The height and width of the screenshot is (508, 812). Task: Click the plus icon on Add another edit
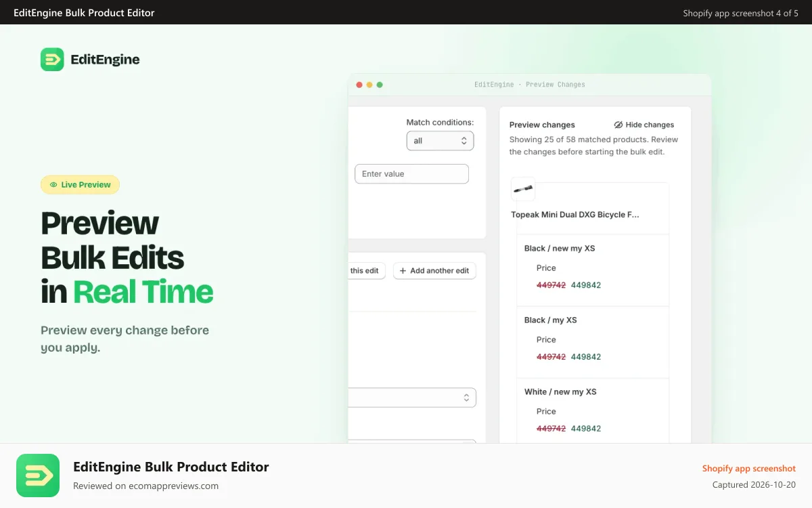pyautogui.click(x=403, y=271)
